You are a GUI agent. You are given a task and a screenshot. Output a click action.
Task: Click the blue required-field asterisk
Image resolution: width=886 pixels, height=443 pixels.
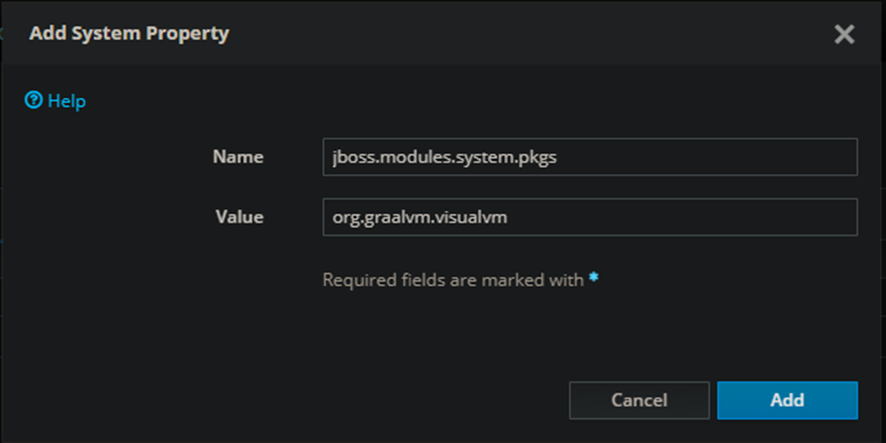tap(594, 279)
